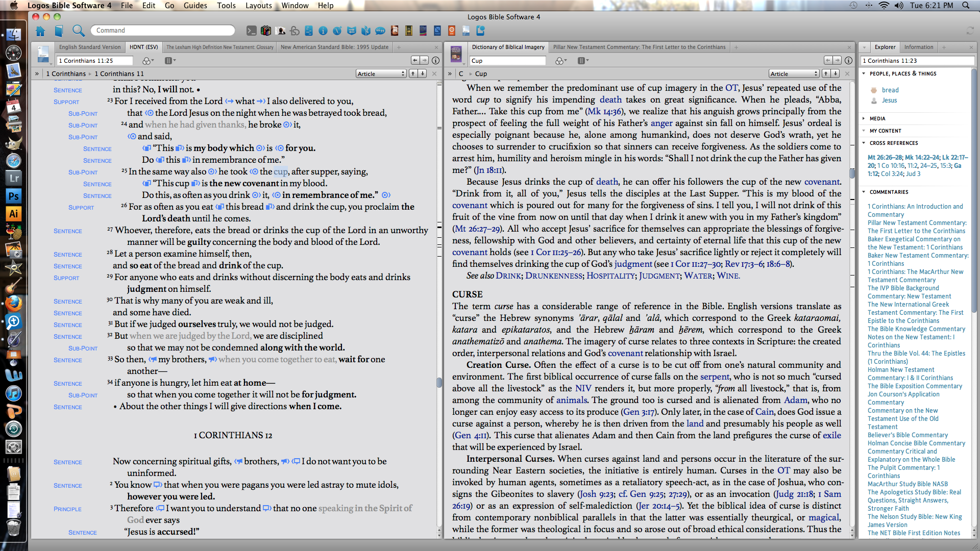
Task: Open the Article dropdown in Dictionary panel
Action: tap(794, 74)
